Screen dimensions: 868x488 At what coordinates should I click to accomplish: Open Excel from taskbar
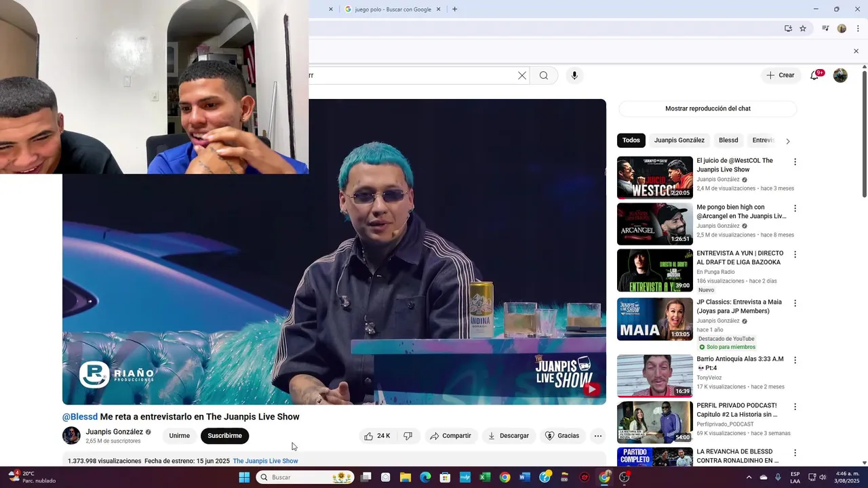pyautogui.click(x=485, y=477)
